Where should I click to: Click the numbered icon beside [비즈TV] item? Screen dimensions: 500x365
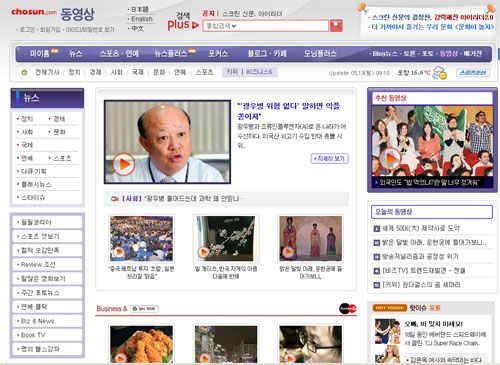tap(376, 271)
